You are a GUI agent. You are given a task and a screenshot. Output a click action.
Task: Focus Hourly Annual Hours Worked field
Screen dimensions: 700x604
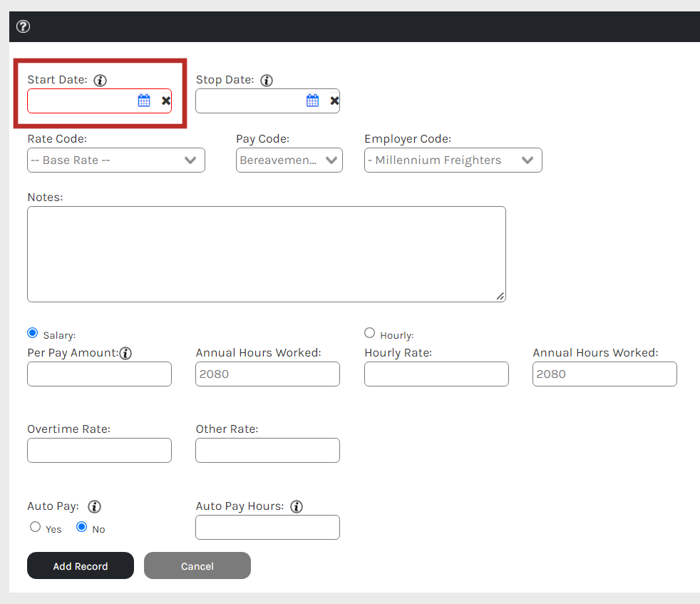coord(604,374)
